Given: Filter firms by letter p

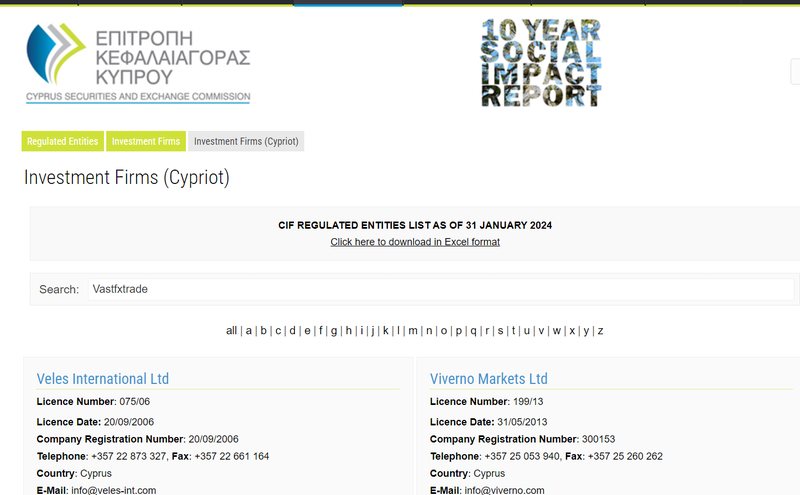Looking at the screenshot, I should (x=459, y=331).
